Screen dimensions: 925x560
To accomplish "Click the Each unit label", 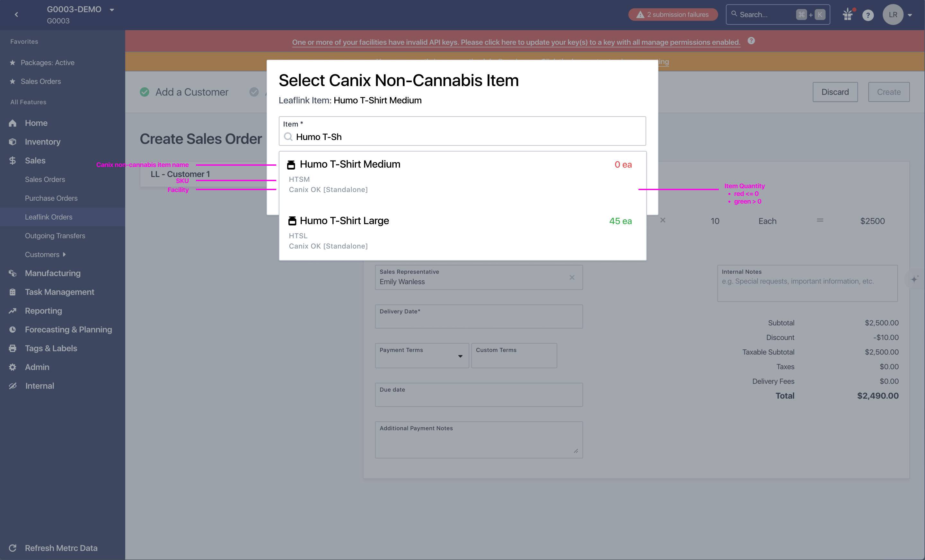I will 767,221.
